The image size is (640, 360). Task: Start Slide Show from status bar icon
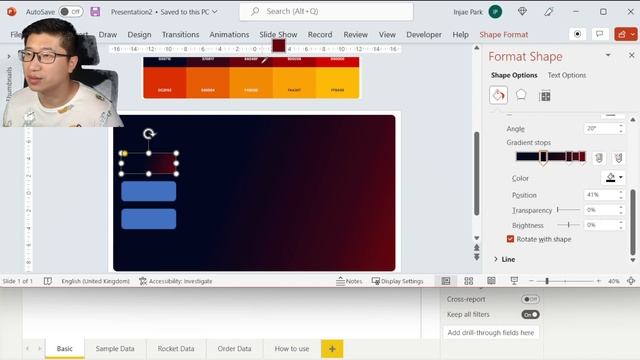coord(514,281)
